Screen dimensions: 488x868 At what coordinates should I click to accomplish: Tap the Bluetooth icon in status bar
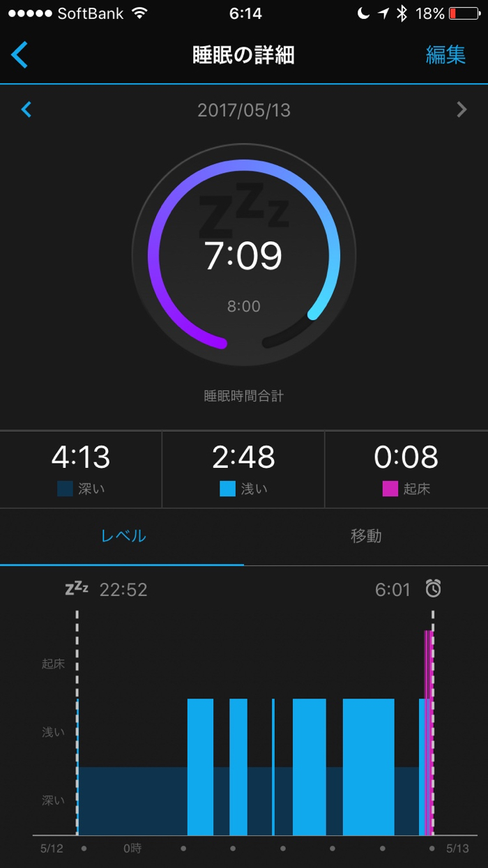tap(402, 13)
